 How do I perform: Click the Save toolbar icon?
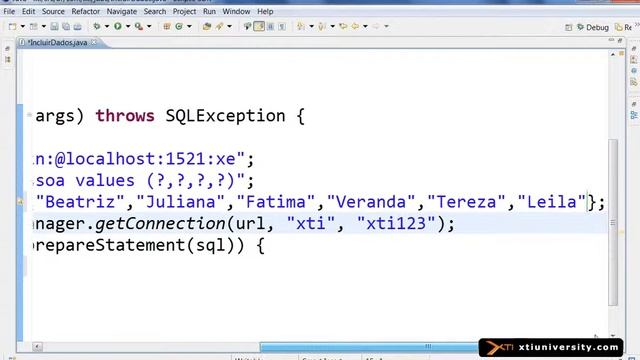click(x=54, y=27)
